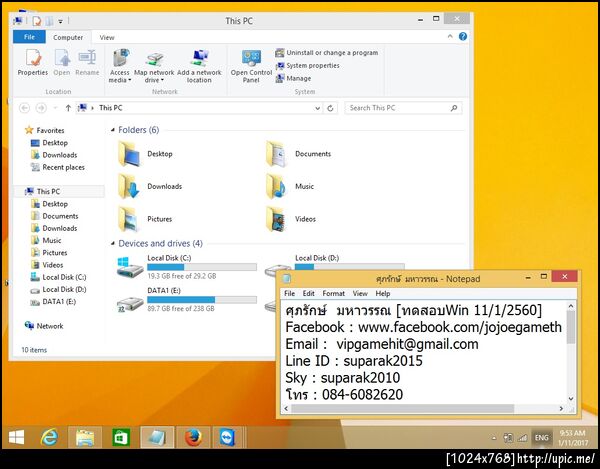Viewport: 600px width, 469px height.
Task: Click Manage in the System group
Action: point(293,78)
